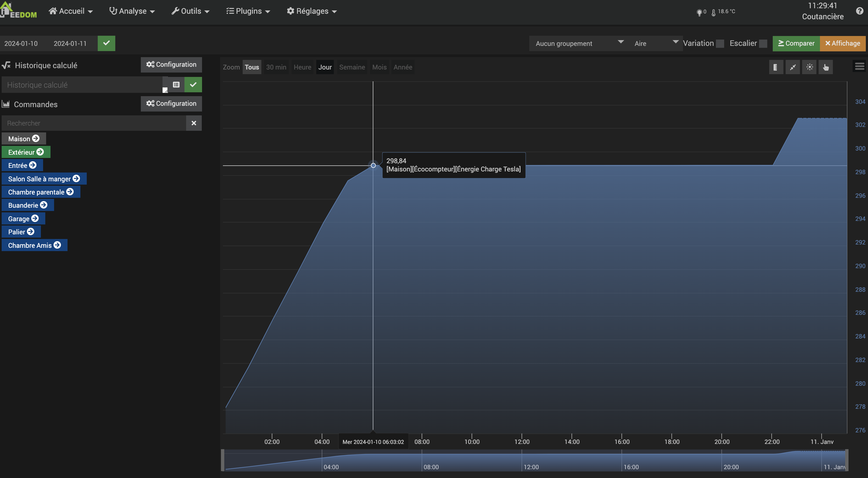868x478 pixels.
Task: Confirm the calculated history with green check
Action: [193, 85]
